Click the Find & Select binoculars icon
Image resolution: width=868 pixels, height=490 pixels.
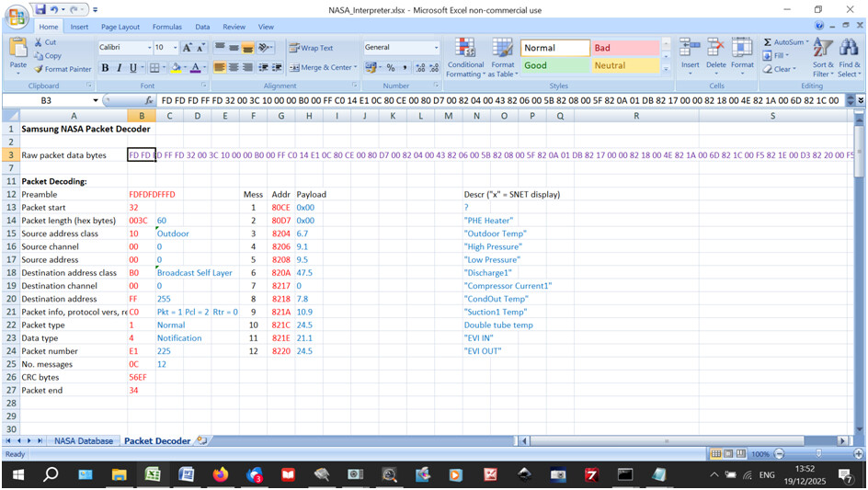tap(848, 50)
